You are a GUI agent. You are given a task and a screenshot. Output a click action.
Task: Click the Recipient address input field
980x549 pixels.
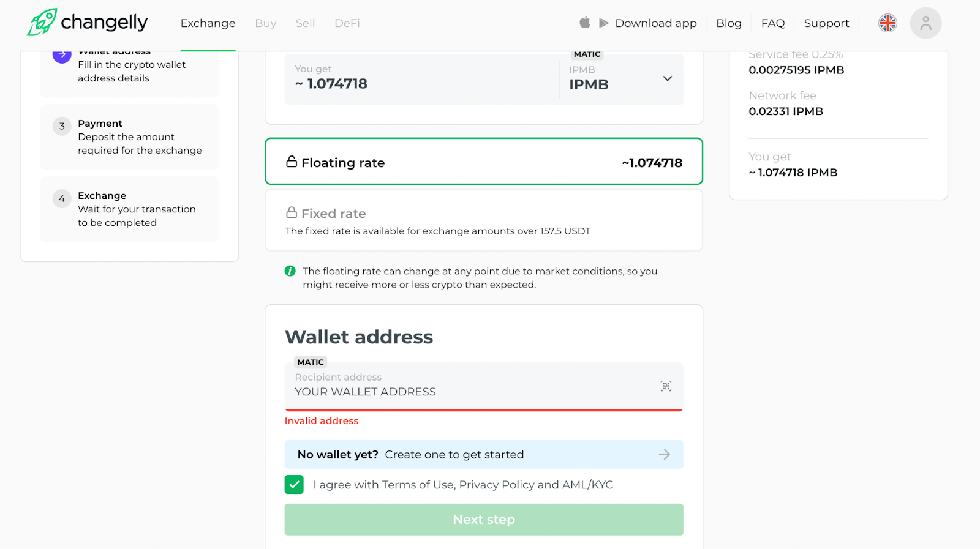pyautogui.click(x=472, y=391)
